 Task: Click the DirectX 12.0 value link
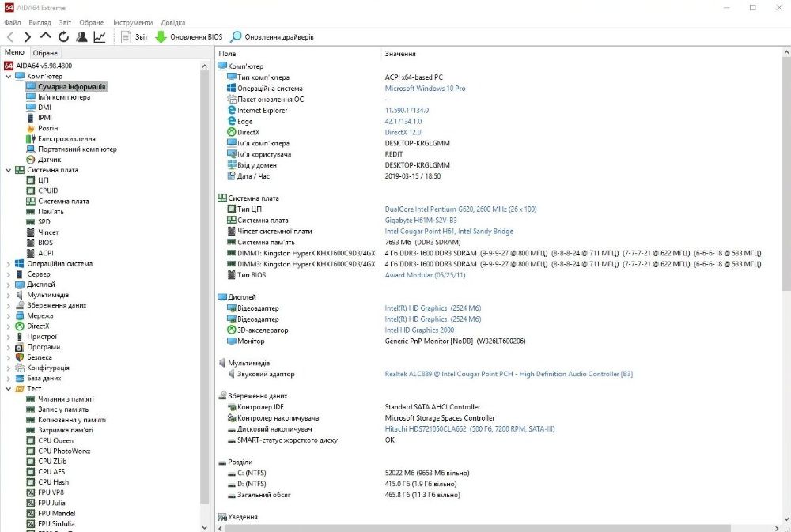click(403, 133)
